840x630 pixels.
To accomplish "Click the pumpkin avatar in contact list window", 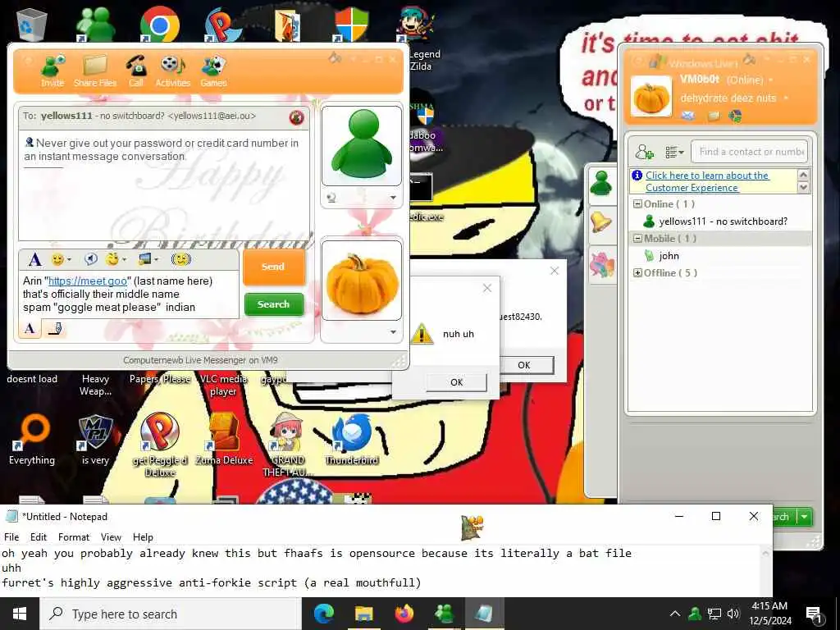I will tap(651, 97).
